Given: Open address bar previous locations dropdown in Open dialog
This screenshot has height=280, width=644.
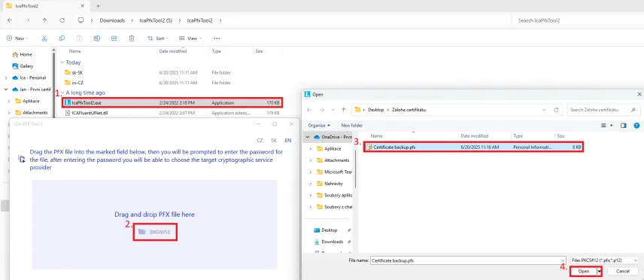Looking at the screenshot, I should pos(544,110).
